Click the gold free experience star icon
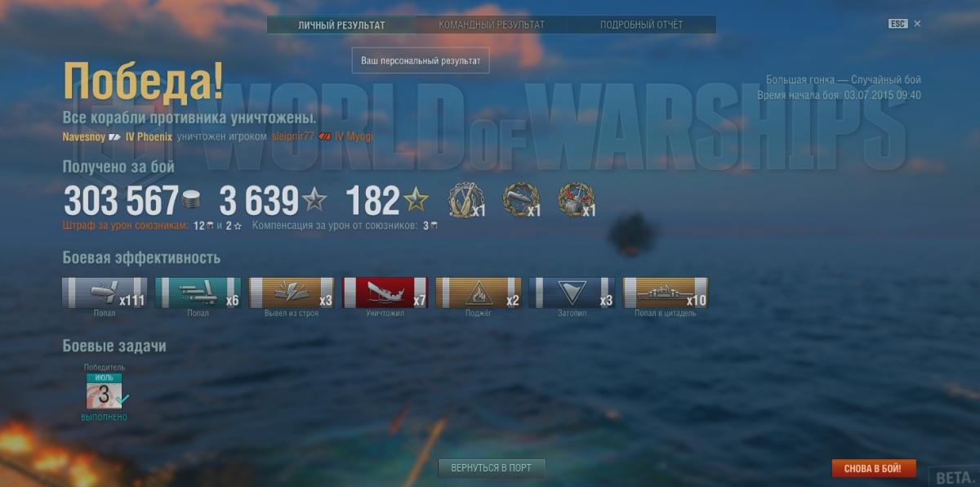 click(416, 200)
